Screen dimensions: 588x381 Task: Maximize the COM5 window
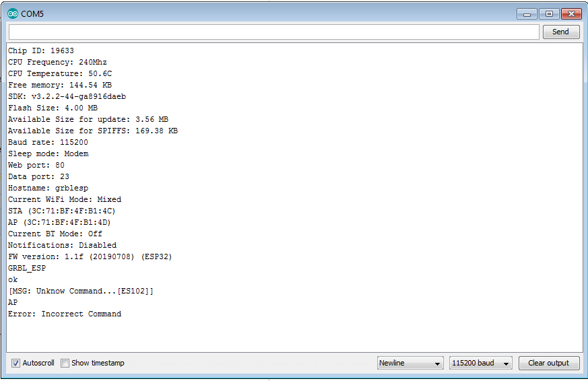pos(549,14)
